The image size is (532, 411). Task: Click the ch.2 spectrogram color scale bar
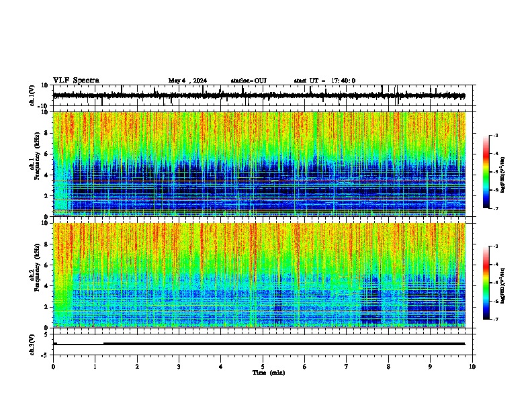[486, 283]
